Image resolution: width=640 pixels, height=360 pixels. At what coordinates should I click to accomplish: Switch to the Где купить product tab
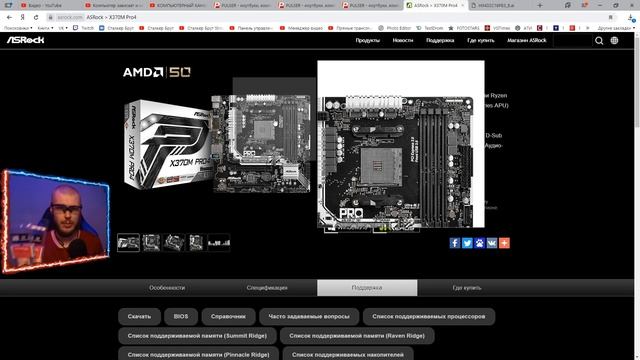pyautogui.click(x=467, y=288)
